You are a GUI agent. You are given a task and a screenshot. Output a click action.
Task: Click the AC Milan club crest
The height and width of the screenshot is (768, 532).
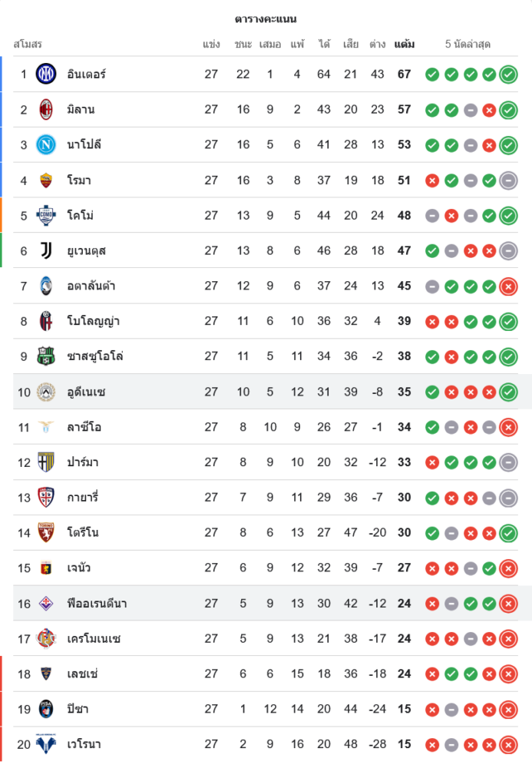pyautogui.click(x=46, y=110)
